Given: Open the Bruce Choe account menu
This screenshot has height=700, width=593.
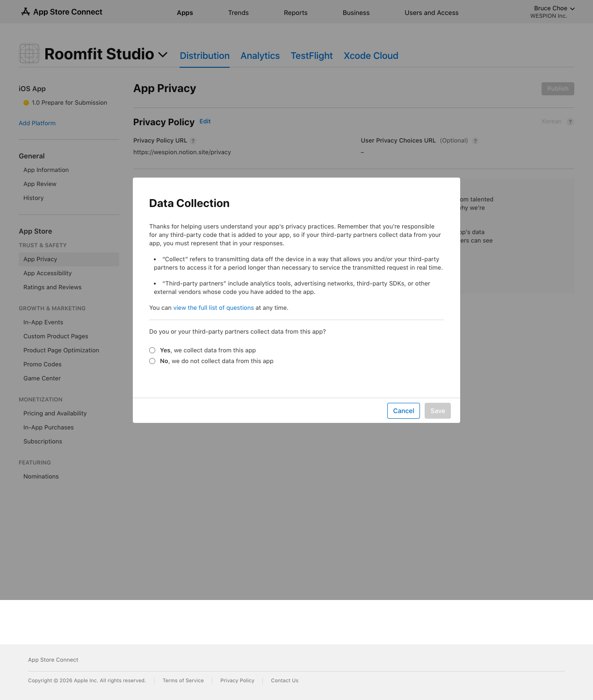Looking at the screenshot, I should click(554, 8).
